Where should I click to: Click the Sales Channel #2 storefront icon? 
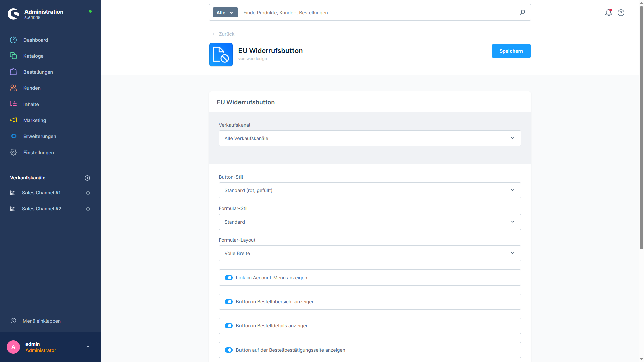coord(13,209)
